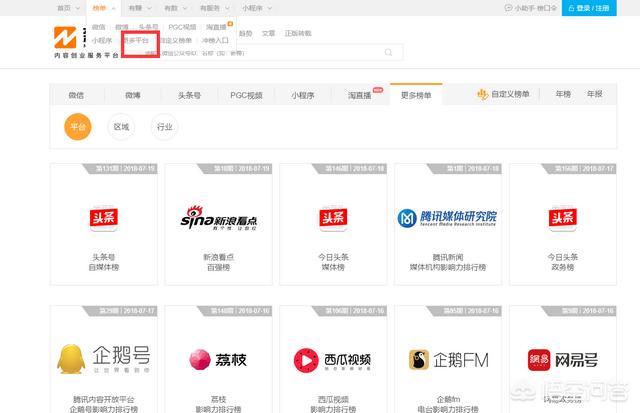This screenshot has width=640, height=413.
Task: Click the 头条号 自媒体榜 caption text
Action: pos(104,262)
